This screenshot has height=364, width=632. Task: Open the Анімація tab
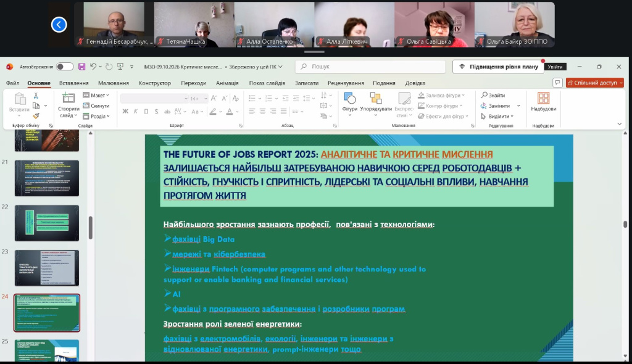click(227, 83)
